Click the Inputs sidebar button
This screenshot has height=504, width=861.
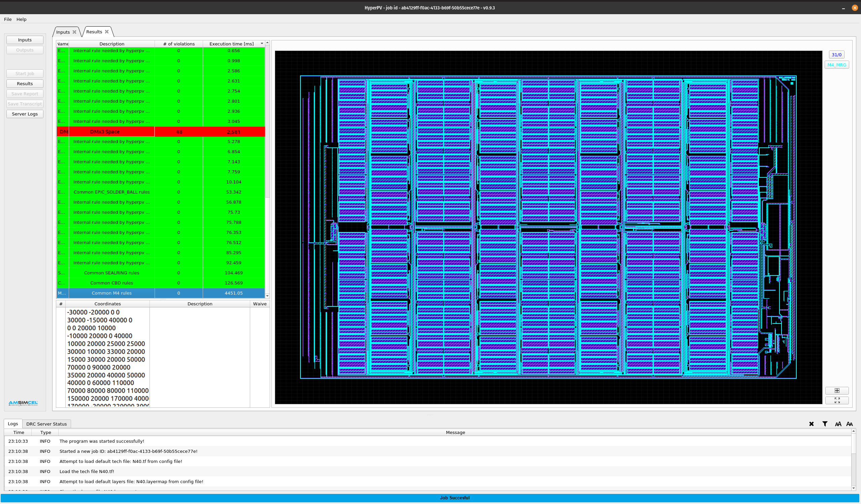click(x=25, y=40)
